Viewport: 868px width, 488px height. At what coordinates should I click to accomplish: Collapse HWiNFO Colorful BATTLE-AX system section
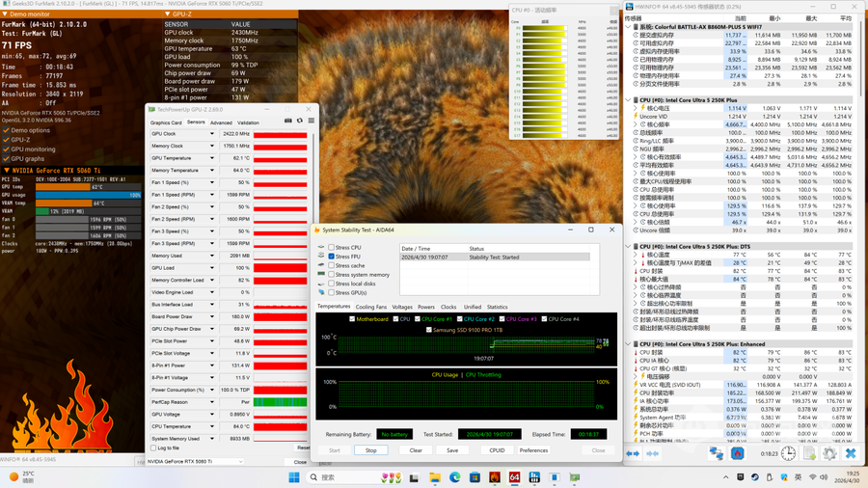[628, 27]
